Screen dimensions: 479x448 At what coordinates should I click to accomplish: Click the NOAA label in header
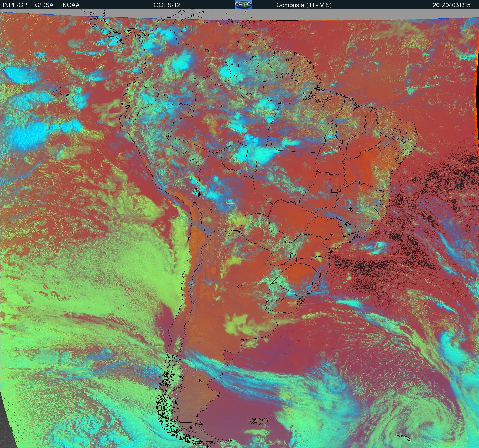coord(71,5)
